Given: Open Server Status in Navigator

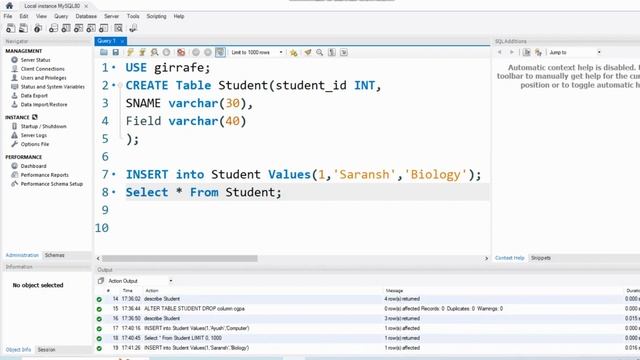Looking at the screenshot, I should (36, 60).
